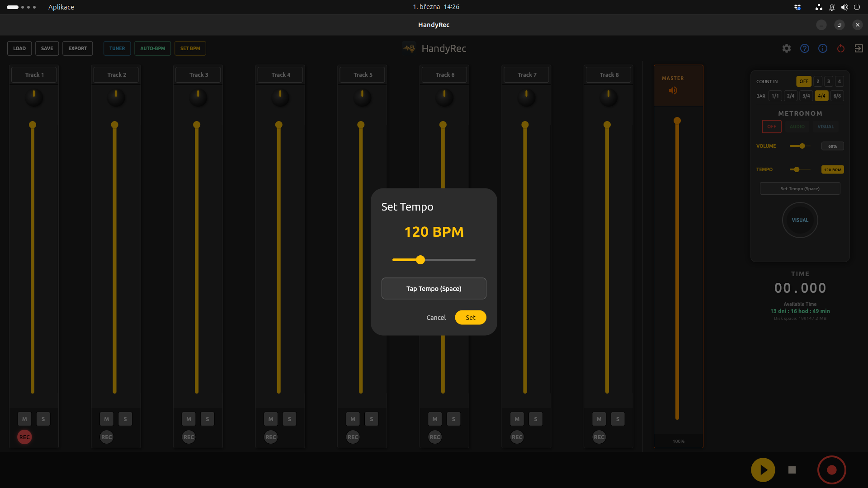The height and width of the screenshot is (488, 868).
Task: Click the exit icon at top right
Action: point(859,48)
